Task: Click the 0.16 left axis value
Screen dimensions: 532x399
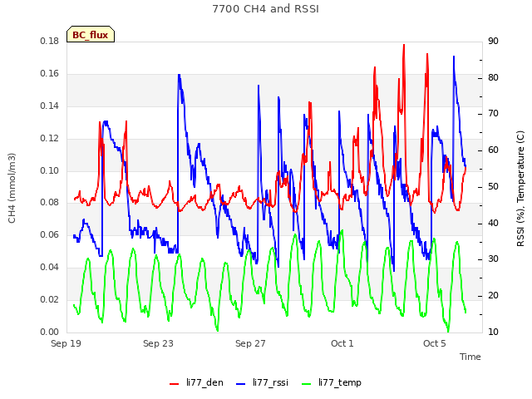Action: (50, 74)
